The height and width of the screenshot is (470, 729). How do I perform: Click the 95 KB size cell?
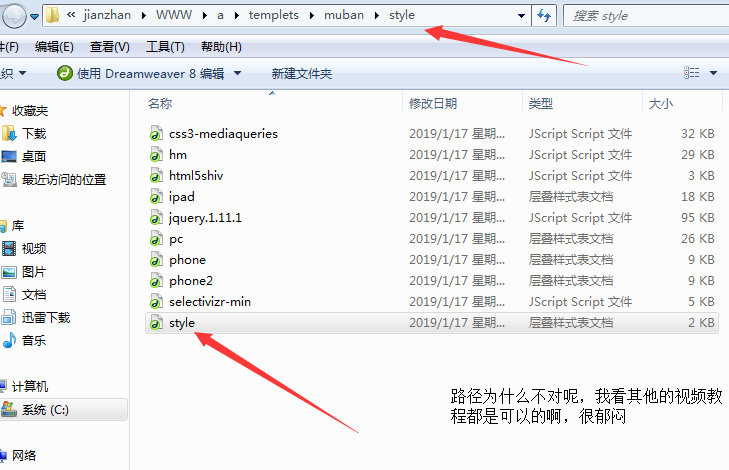click(x=697, y=218)
